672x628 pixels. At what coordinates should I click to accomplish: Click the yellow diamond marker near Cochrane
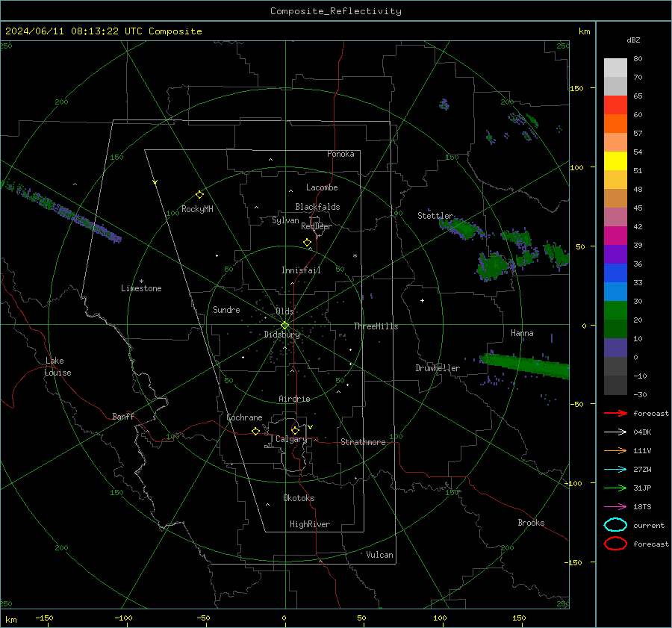tap(256, 432)
